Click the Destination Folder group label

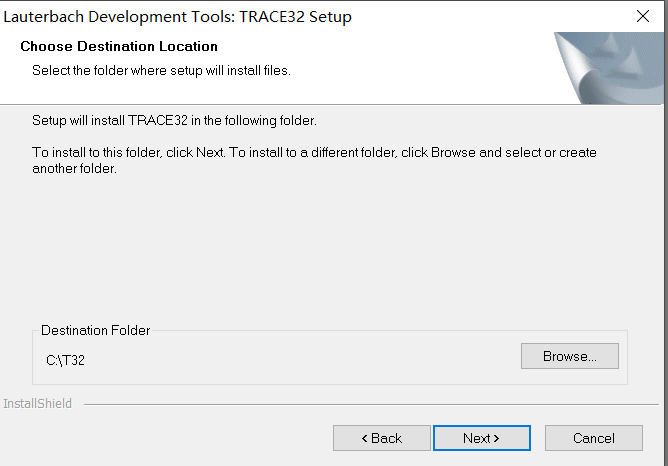pos(95,330)
